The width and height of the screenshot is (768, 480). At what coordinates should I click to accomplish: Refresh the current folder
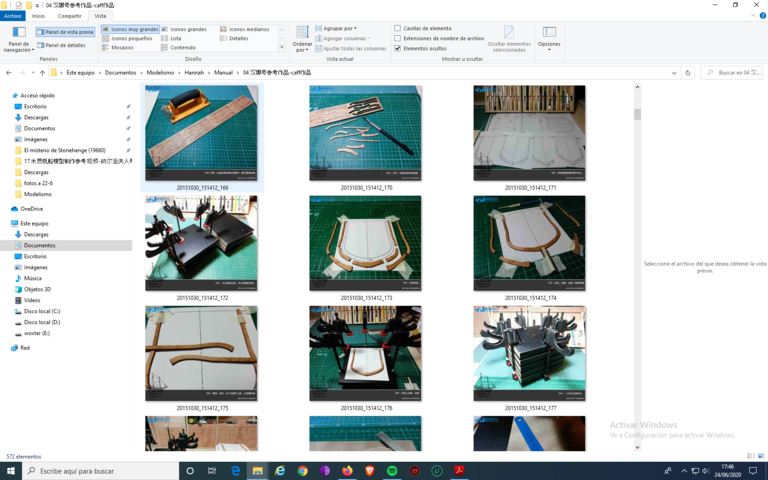coord(688,72)
